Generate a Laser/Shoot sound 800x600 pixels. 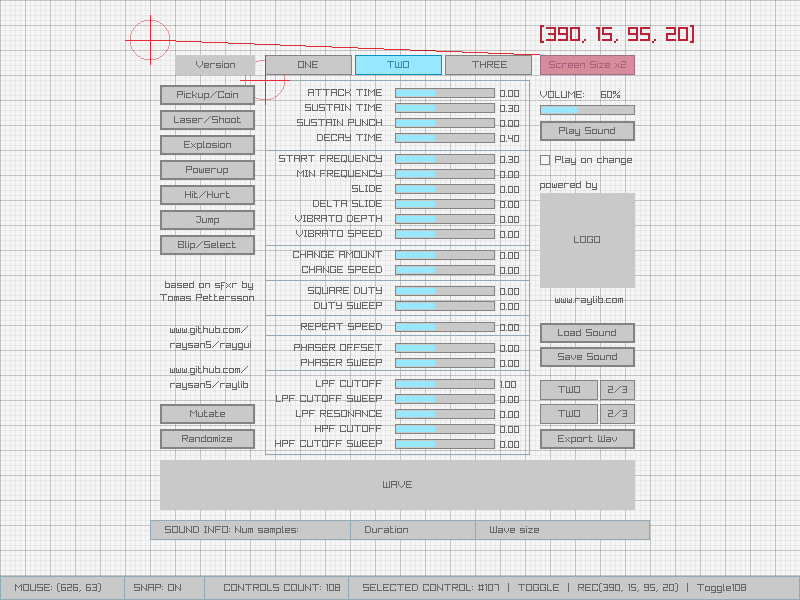click(207, 120)
